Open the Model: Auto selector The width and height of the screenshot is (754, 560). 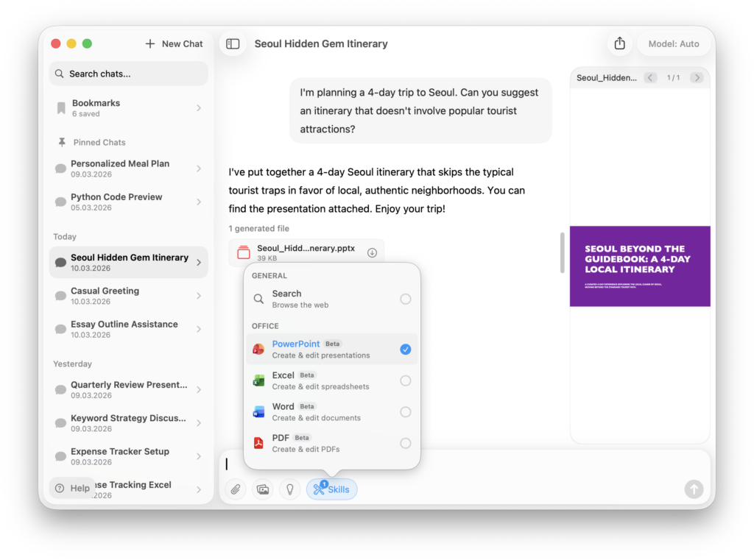click(673, 44)
